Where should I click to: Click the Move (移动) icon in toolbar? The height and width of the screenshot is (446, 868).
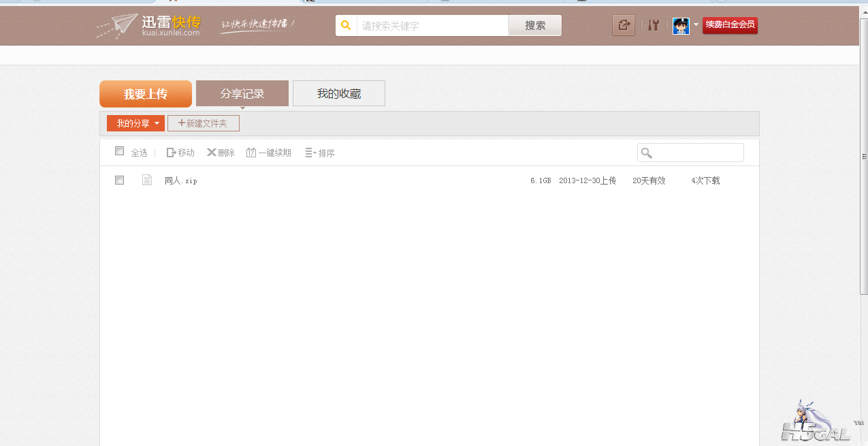[172, 153]
